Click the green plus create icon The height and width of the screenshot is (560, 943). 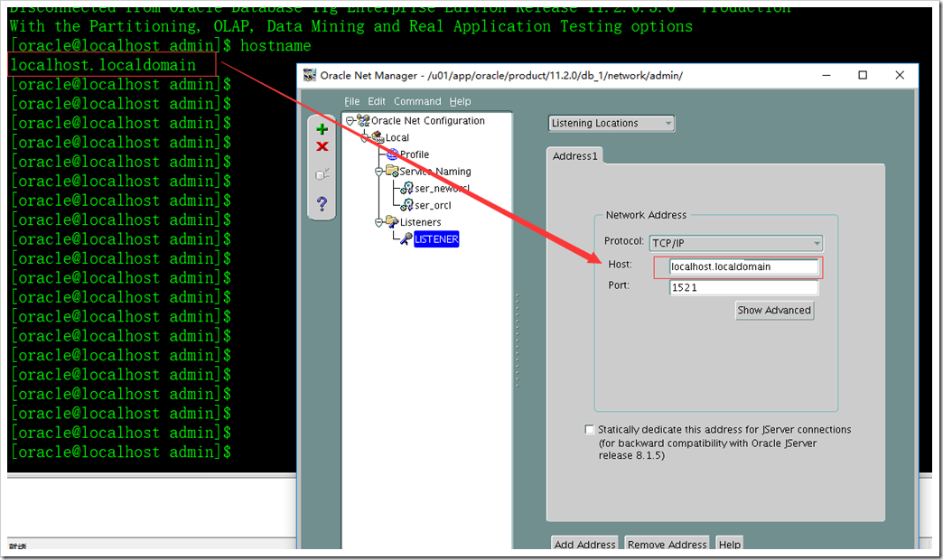tap(322, 129)
